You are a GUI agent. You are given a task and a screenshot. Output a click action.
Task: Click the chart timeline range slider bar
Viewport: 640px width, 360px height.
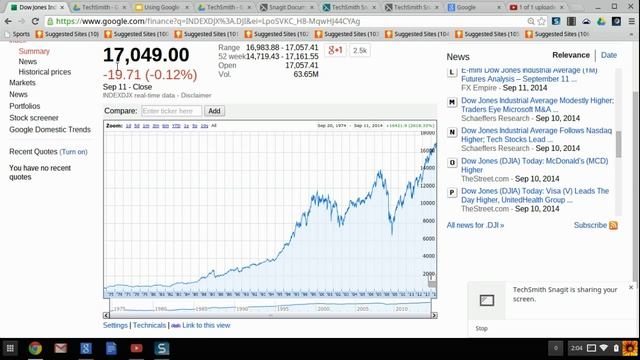[270, 315]
